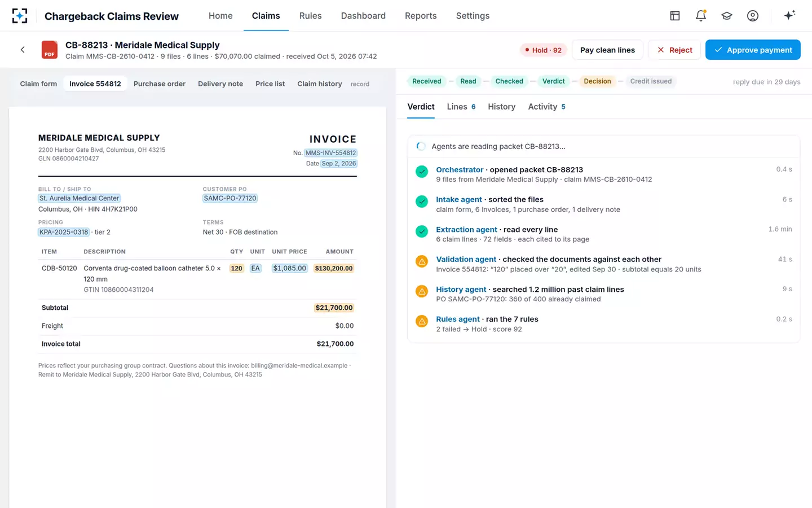
Task: Open the Reports menu
Action: tap(421, 16)
